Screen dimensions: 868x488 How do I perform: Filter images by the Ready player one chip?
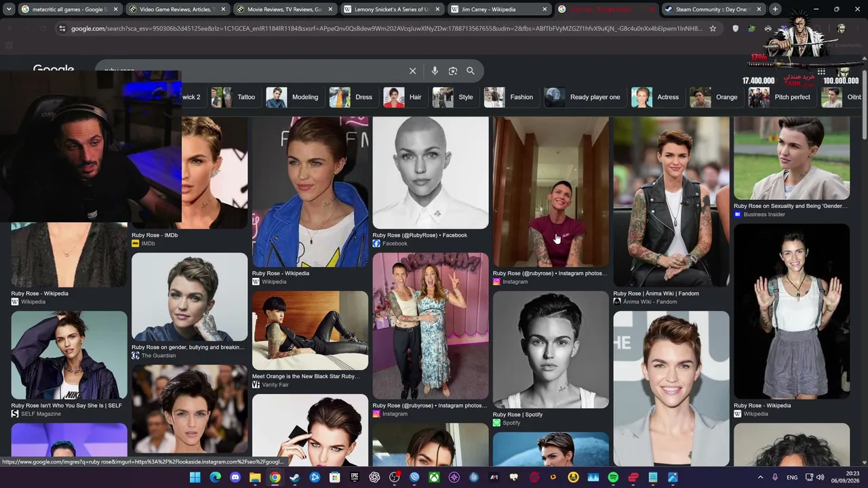[x=583, y=97]
